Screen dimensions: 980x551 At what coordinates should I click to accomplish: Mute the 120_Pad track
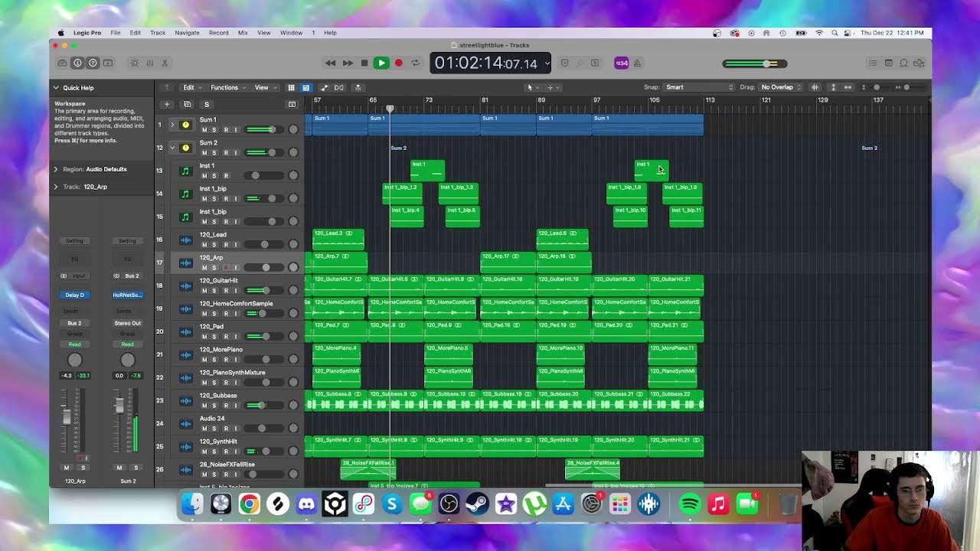pos(204,337)
